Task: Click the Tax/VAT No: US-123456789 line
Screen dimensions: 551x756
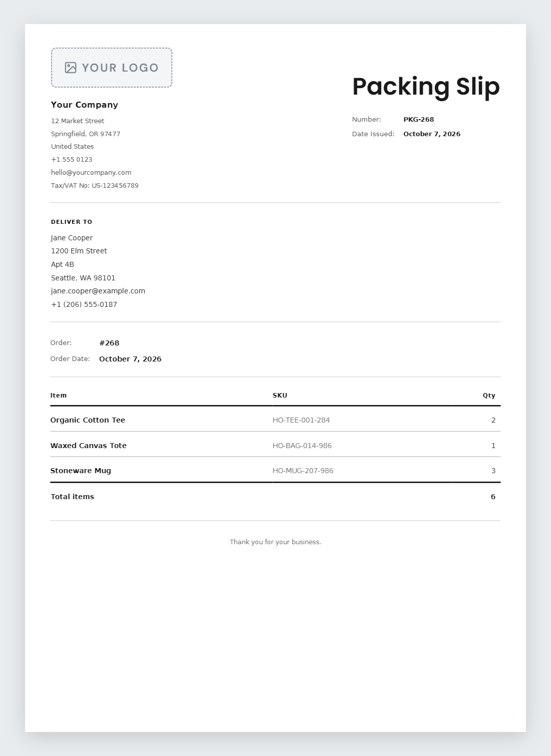Action: [95, 186]
